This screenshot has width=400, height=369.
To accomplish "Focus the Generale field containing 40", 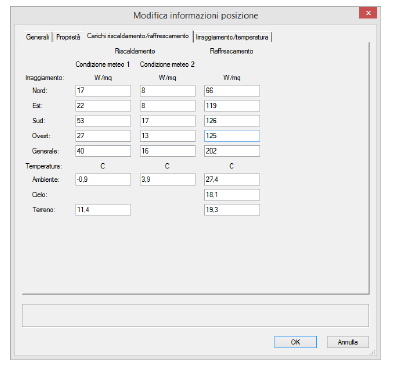I will [103, 151].
